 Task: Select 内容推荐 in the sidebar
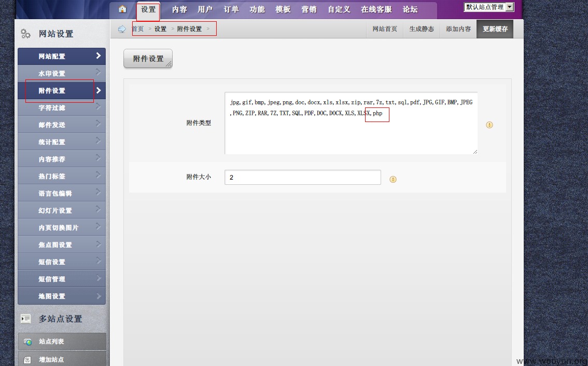click(62, 159)
